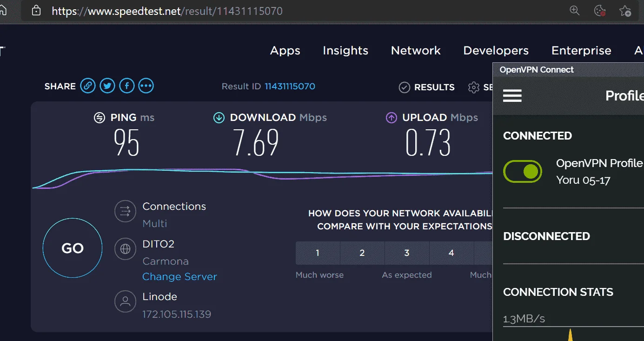Open speedtest settings gear icon
The height and width of the screenshot is (341, 644).
473,87
